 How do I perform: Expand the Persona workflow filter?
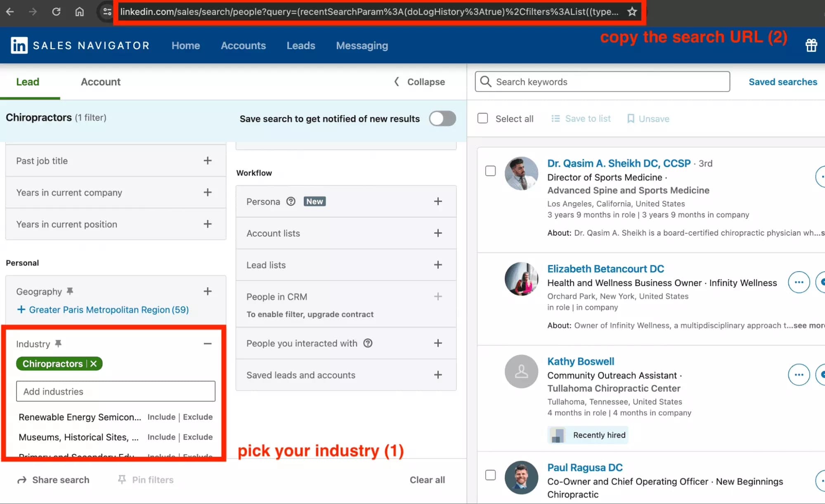[x=437, y=201]
